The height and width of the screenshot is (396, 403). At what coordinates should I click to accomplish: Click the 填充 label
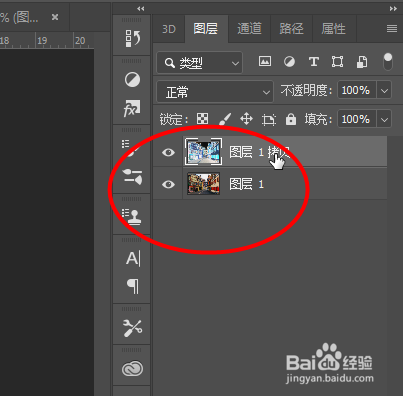click(x=318, y=119)
